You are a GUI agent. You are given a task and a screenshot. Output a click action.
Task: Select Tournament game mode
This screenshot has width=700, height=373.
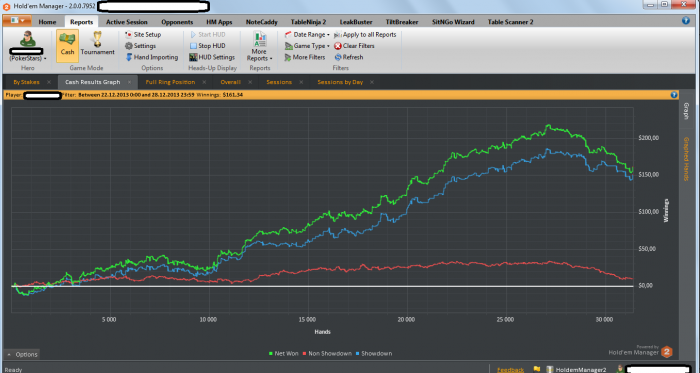[x=97, y=45]
